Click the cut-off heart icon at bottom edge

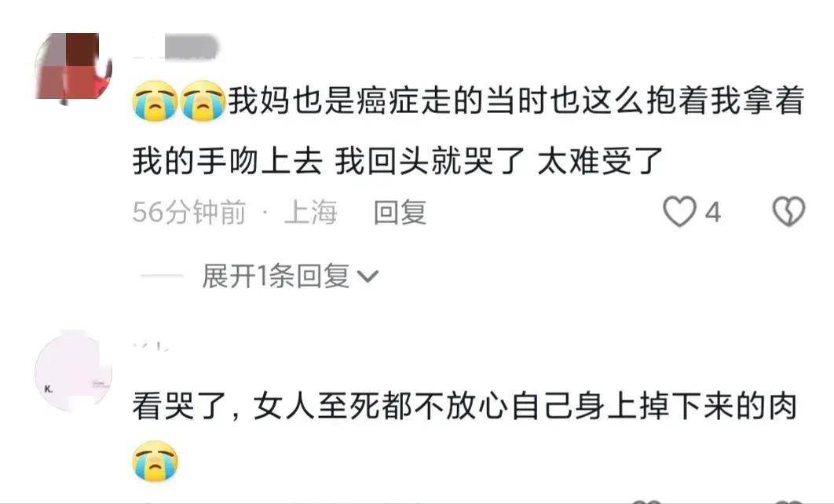(647, 502)
